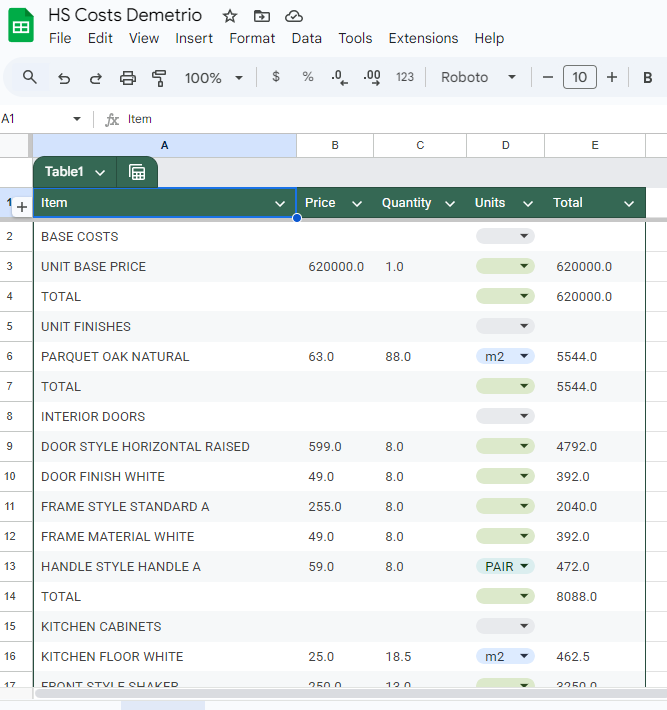Undo the last action
The width and height of the screenshot is (667, 710).
click(64, 78)
